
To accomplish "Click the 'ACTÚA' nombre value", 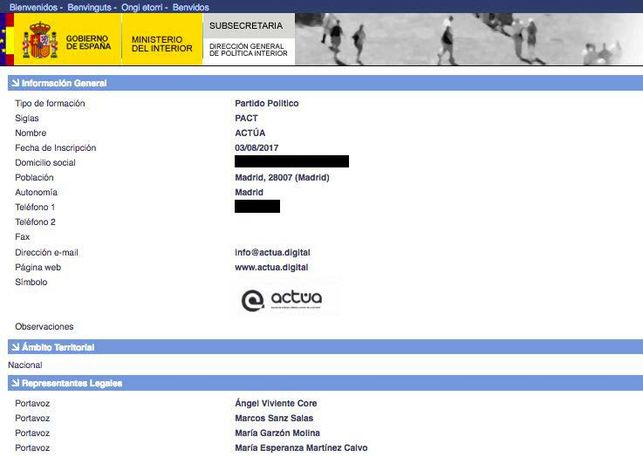I will [x=250, y=133].
